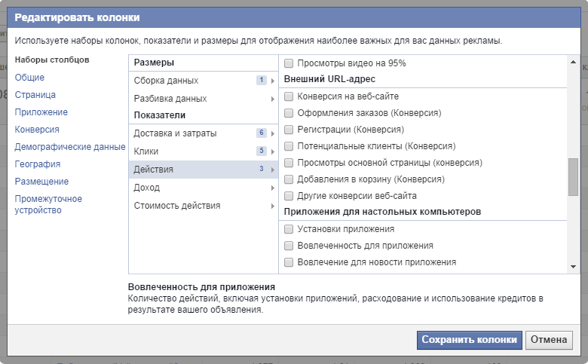This screenshot has height=364, width=588.
Task: Click the count badge 6 on Доставка и затраты
Action: [261, 133]
